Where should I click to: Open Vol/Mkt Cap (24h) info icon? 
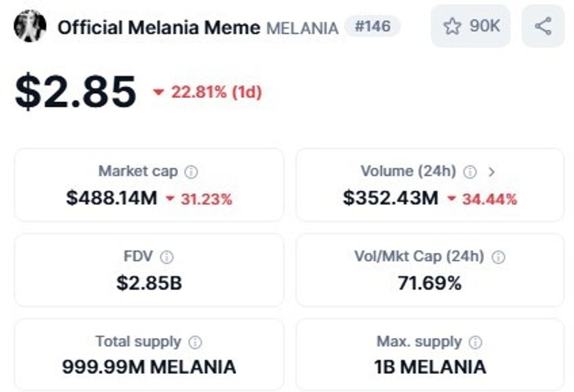[x=498, y=257]
